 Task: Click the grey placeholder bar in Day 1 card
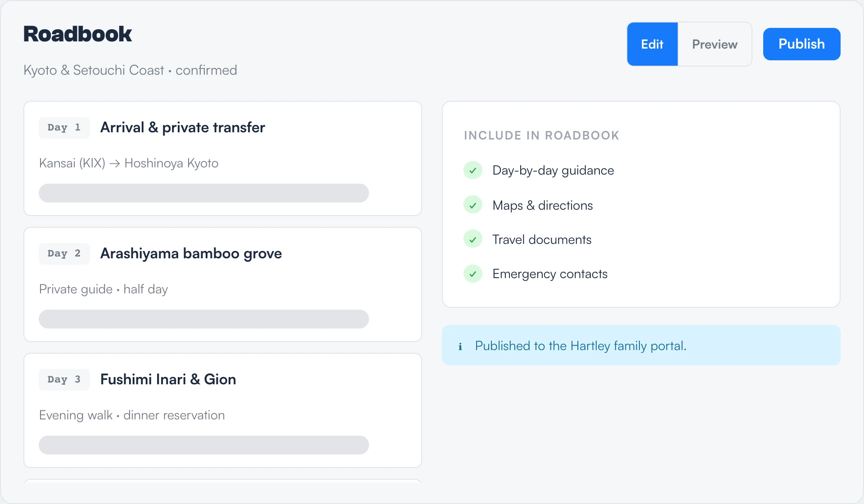[204, 193]
